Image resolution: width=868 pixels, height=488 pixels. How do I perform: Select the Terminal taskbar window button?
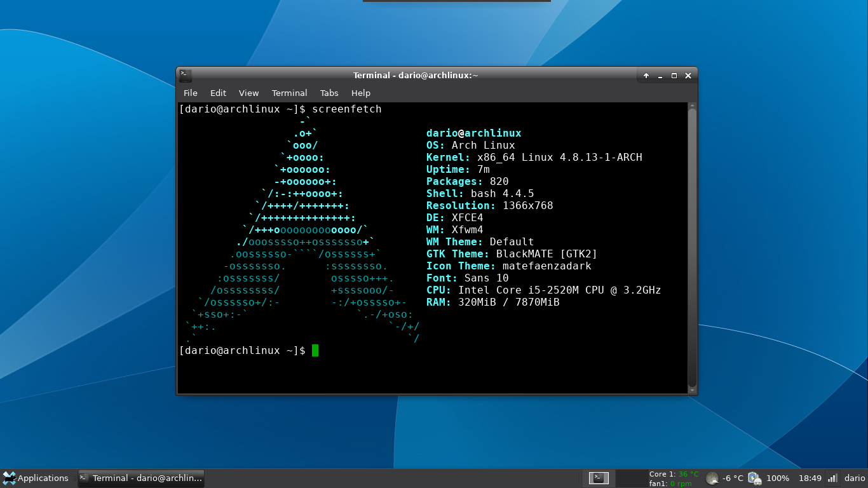[141, 478]
